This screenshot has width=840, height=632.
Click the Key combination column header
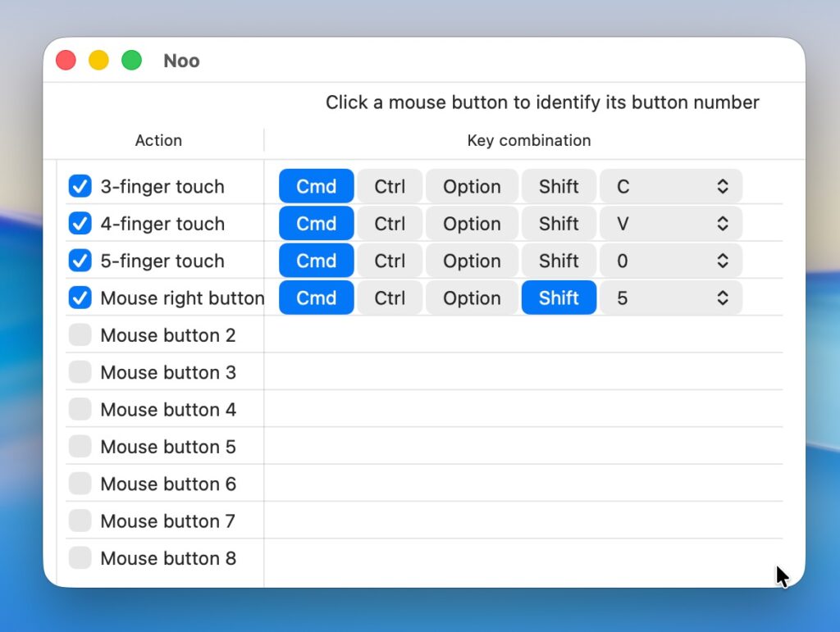pyautogui.click(x=528, y=140)
